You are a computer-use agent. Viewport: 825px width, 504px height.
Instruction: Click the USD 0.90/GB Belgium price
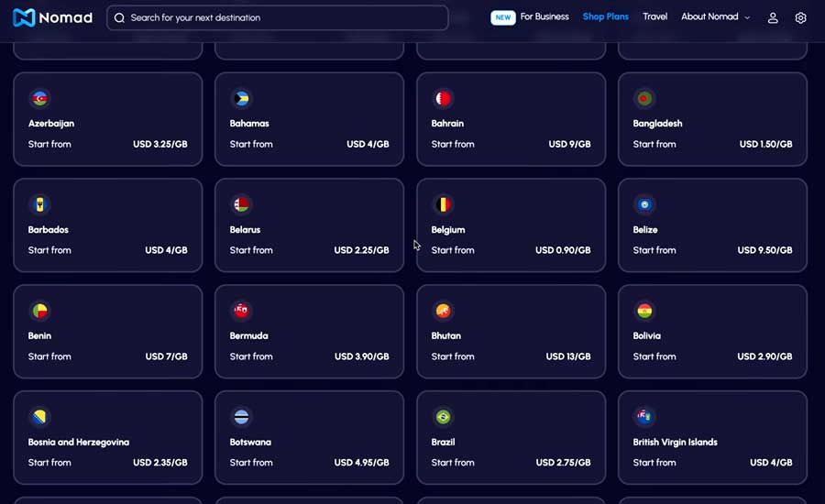click(563, 250)
